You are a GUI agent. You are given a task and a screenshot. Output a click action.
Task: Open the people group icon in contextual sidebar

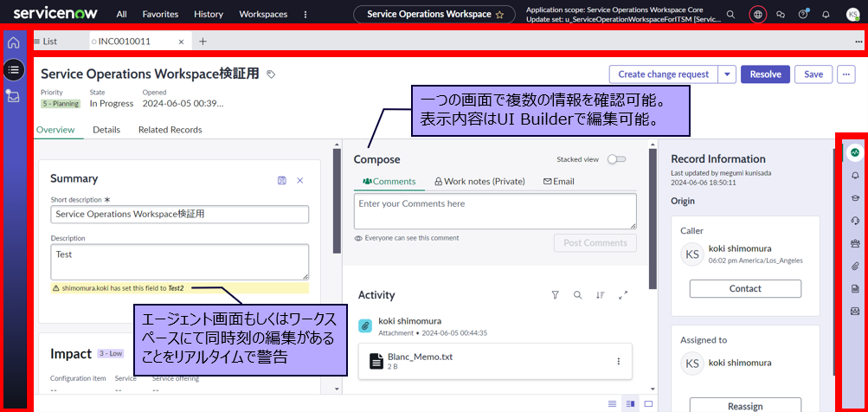click(x=855, y=243)
